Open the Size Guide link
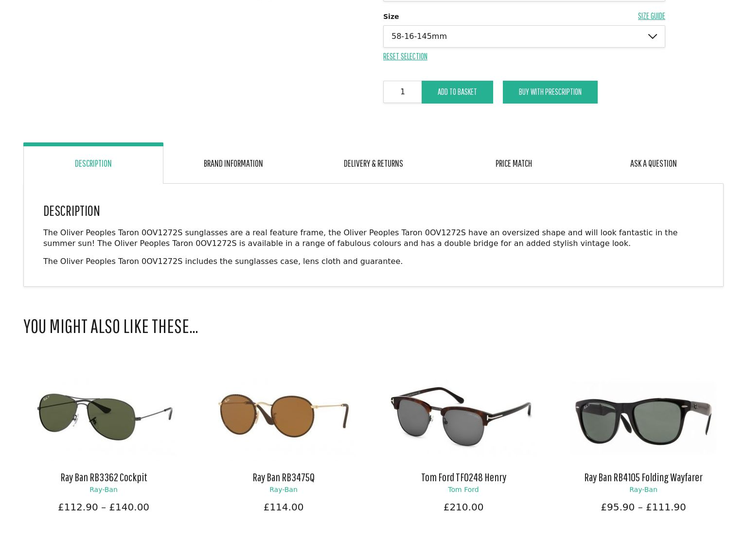Screen dimensions: 747x560 tap(651, 16)
